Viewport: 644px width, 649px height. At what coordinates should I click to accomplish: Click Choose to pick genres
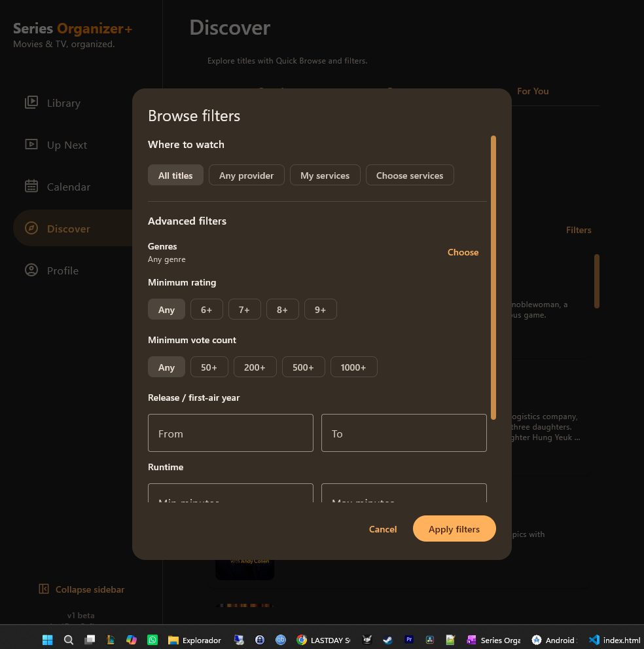463,252
